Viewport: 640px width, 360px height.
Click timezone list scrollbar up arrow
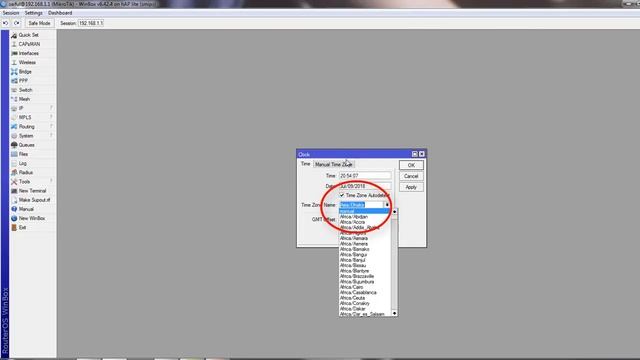(x=394, y=212)
